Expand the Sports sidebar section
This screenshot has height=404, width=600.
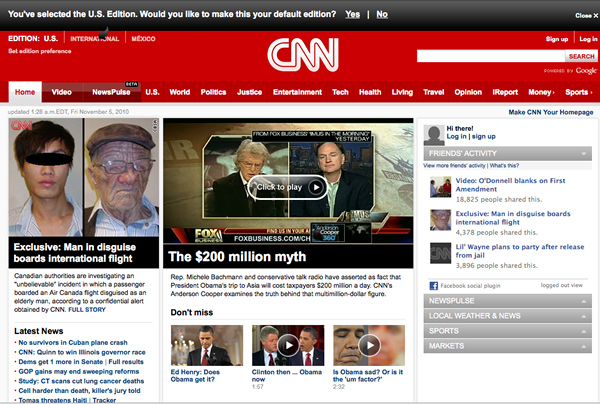pyautogui.click(x=507, y=331)
